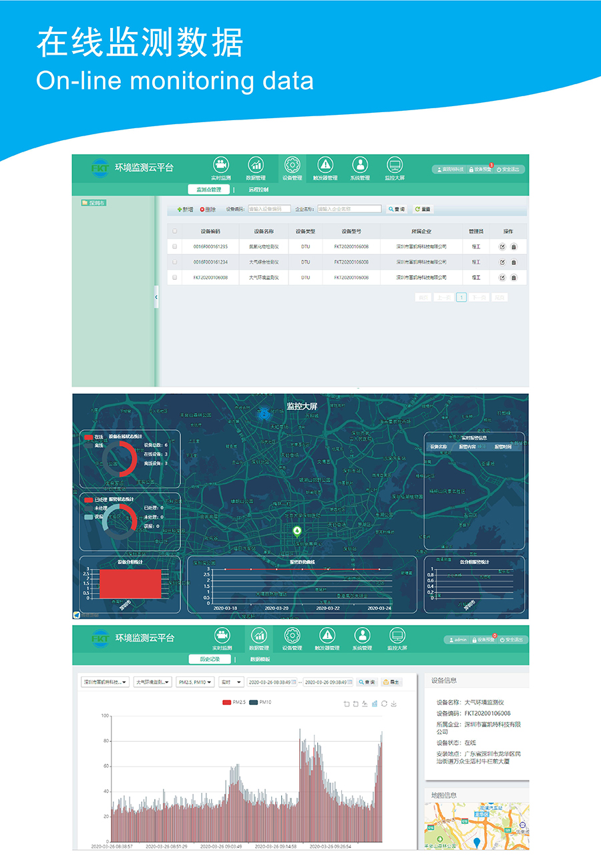Viewport: 601px width, 868px height.
Task: Click the 重置 reset button
Action: pos(423,209)
